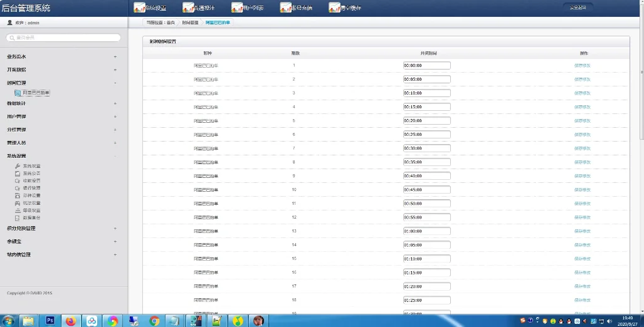Image resolution: width=644 pixels, height=327 pixels.
Task: Click the 数据备份 document icon in sidebar
Action: click(18, 218)
